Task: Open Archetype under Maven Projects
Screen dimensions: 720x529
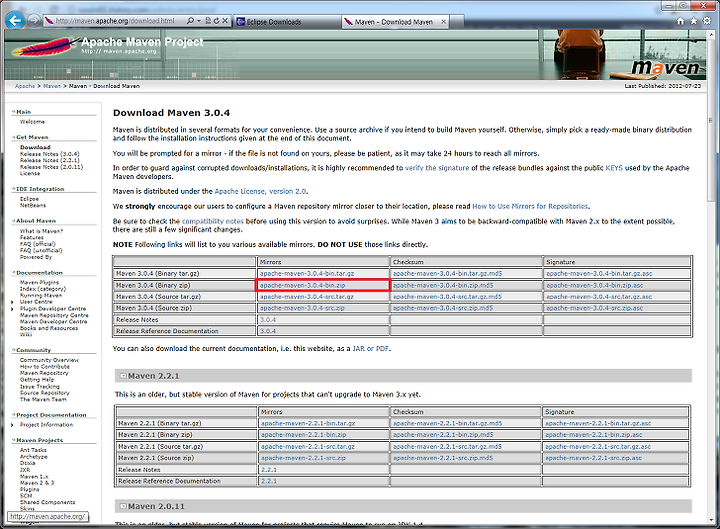Action: tap(34, 456)
